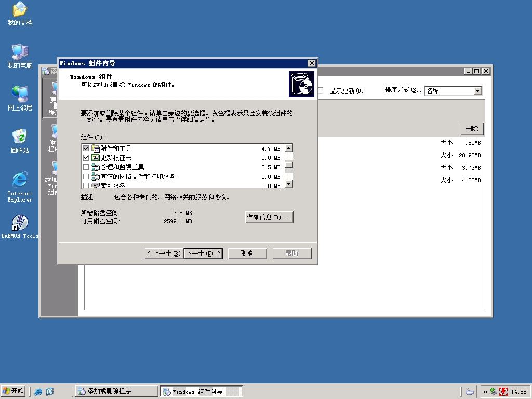Expand hidden tray icons with the chevron
This screenshot has height=399, width=532.
point(485,392)
